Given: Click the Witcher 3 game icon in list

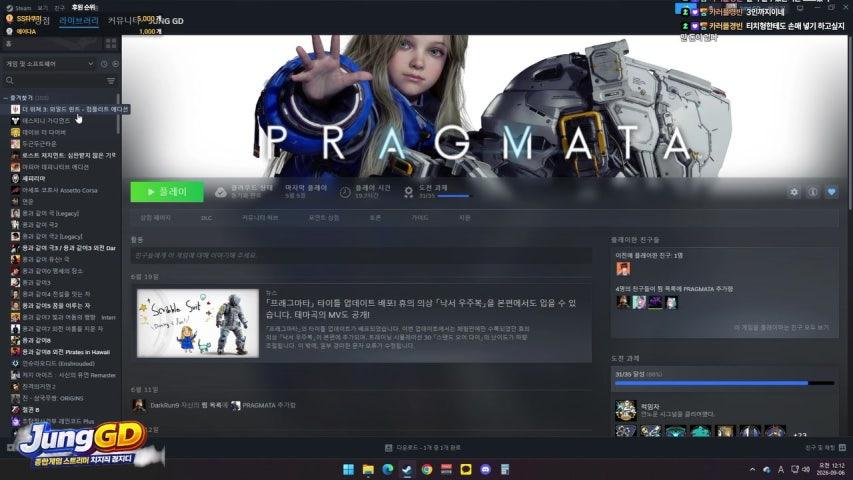Looking at the screenshot, I should point(15,109).
